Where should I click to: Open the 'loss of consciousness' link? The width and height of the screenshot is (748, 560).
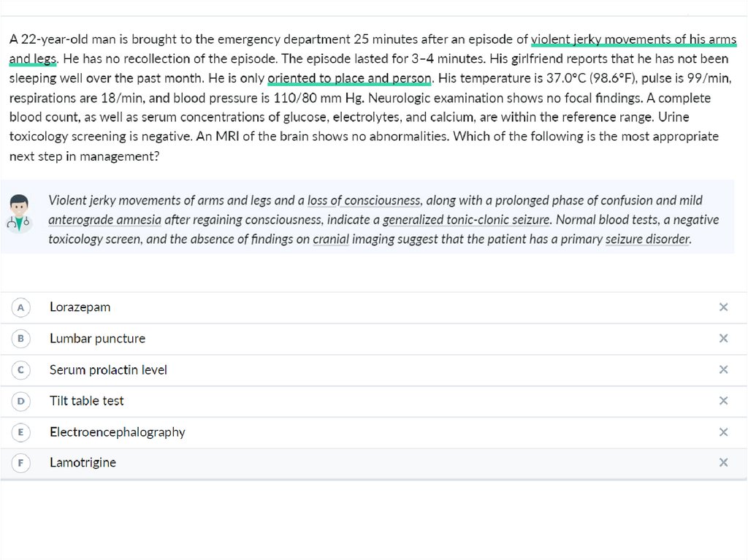pyautogui.click(x=364, y=200)
